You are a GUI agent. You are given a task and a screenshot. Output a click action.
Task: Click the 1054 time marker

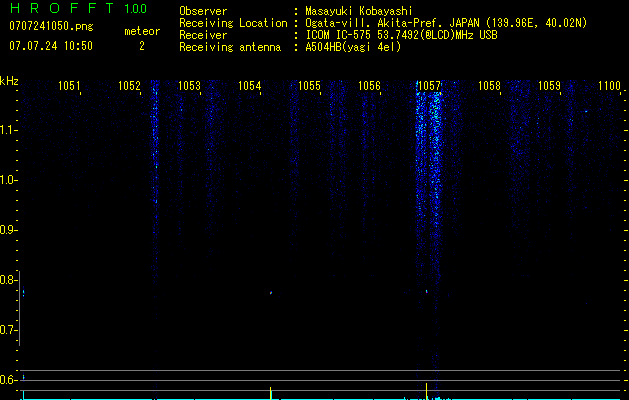pos(249,86)
